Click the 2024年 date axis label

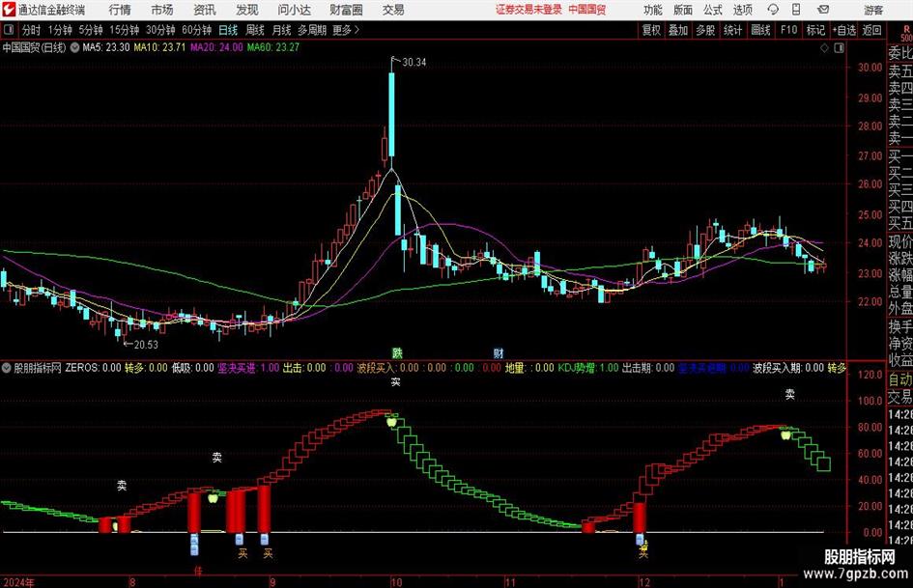pyautogui.click(x=18, y=582)
